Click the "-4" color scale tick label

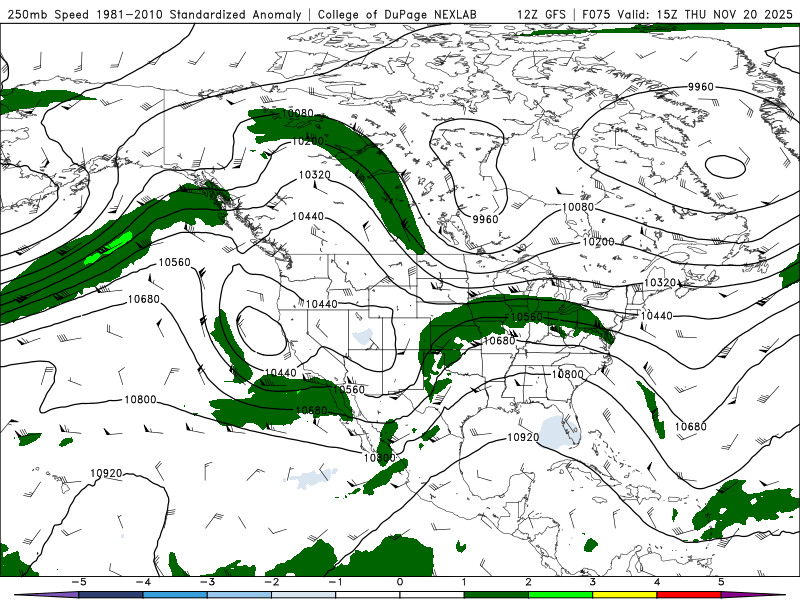(142, 582)
